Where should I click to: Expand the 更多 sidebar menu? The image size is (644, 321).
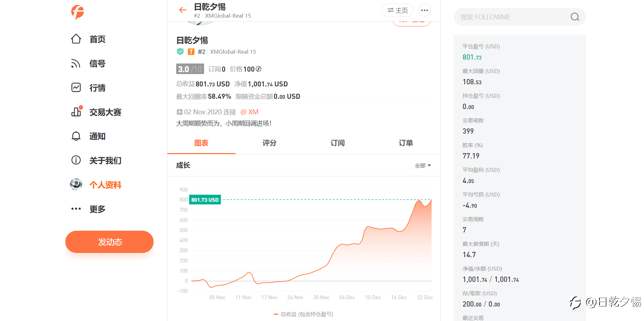pyautogui.click(x=76, y=209)
